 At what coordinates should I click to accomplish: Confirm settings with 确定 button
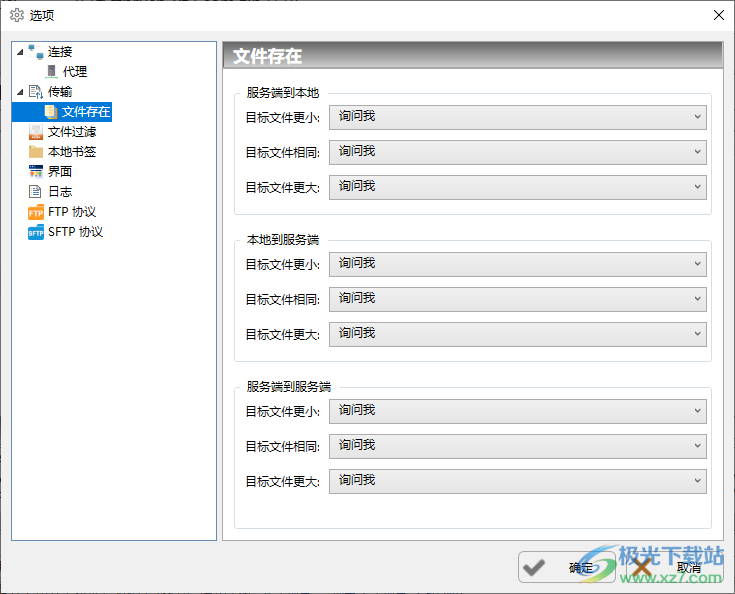(x=567, y=567)
